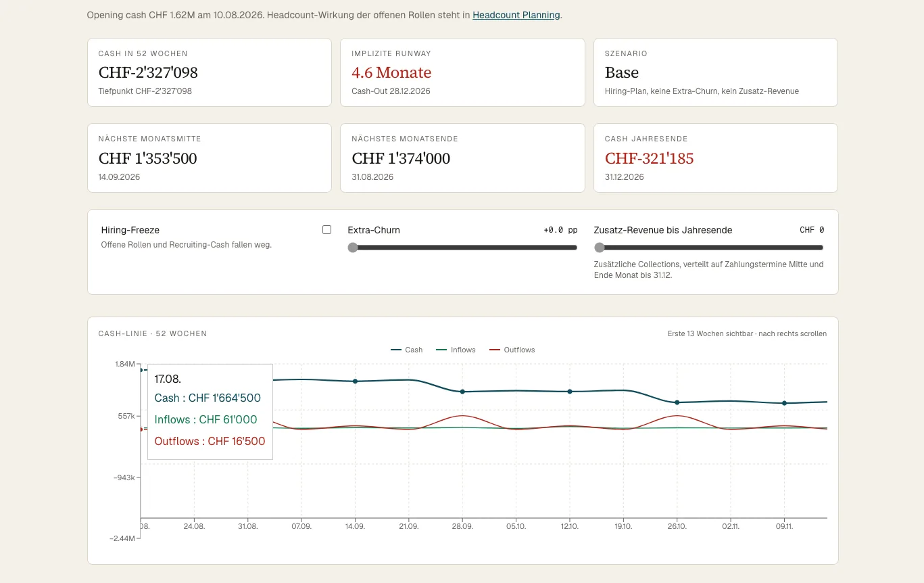Click the -943k y-axis label

coord(124,477)
